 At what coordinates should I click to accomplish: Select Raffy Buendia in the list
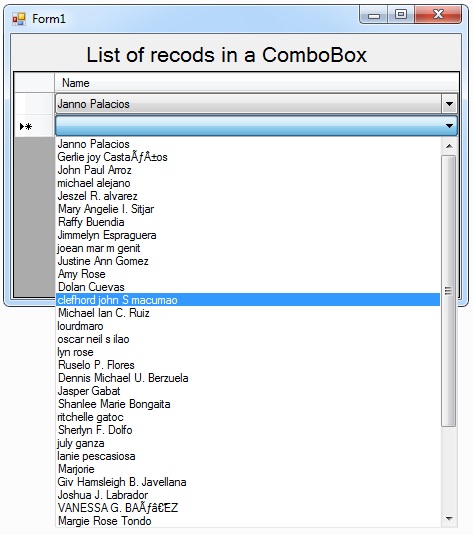pyautogui.click(x=248, y=222)
